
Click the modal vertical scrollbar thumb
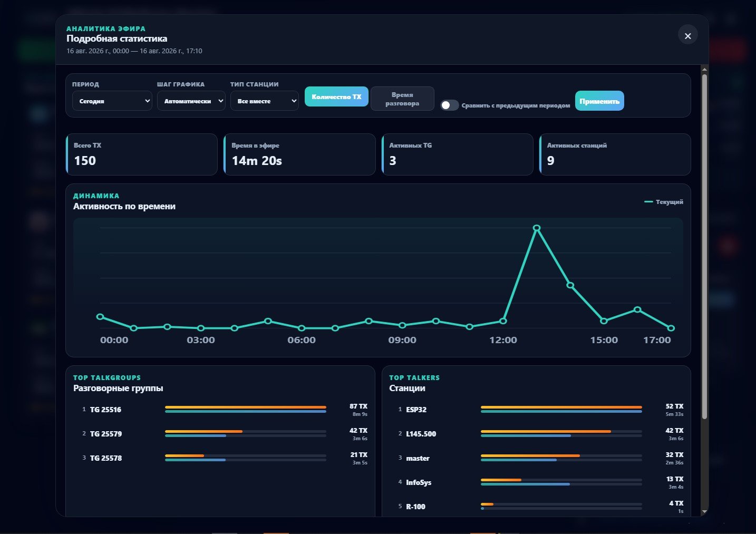[704, 247]
